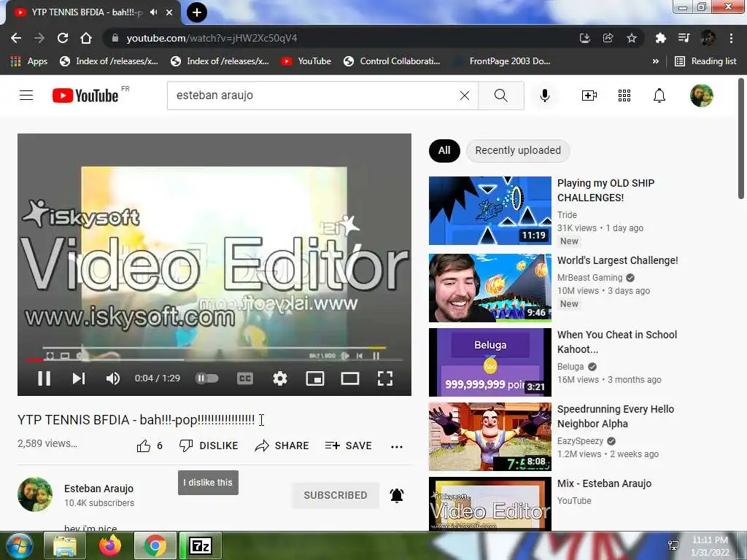
Task: Open the Apps bookmark shortcut
Action: (28, 61)
